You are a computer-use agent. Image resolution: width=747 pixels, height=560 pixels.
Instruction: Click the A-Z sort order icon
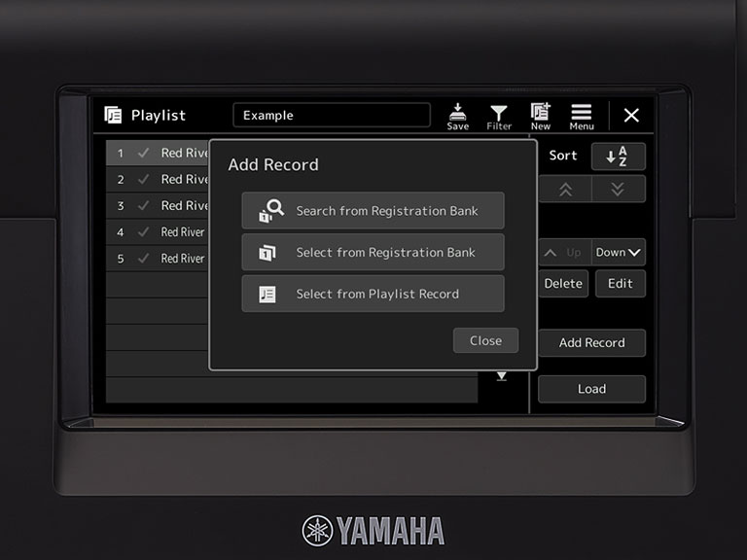(x=618, y=157)
